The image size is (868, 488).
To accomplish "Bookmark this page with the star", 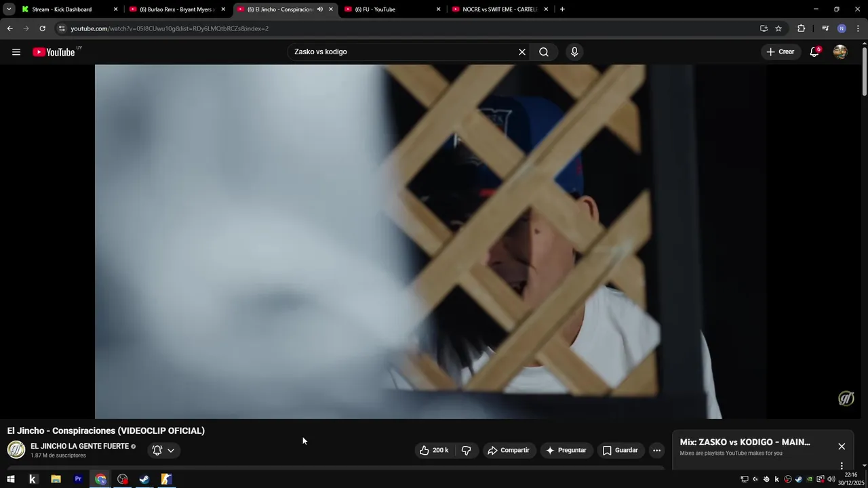I will tap(778, 28).
